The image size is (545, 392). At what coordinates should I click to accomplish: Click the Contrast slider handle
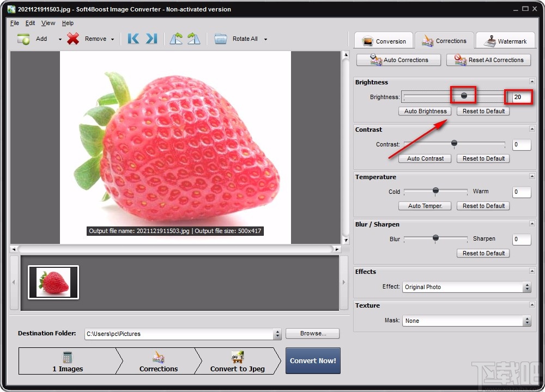point(454,144)
